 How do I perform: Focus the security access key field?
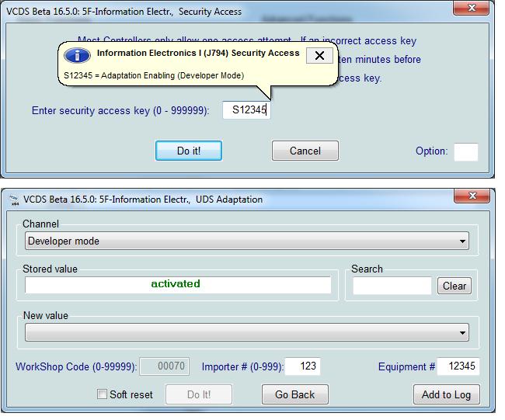(x=246, y=110)
